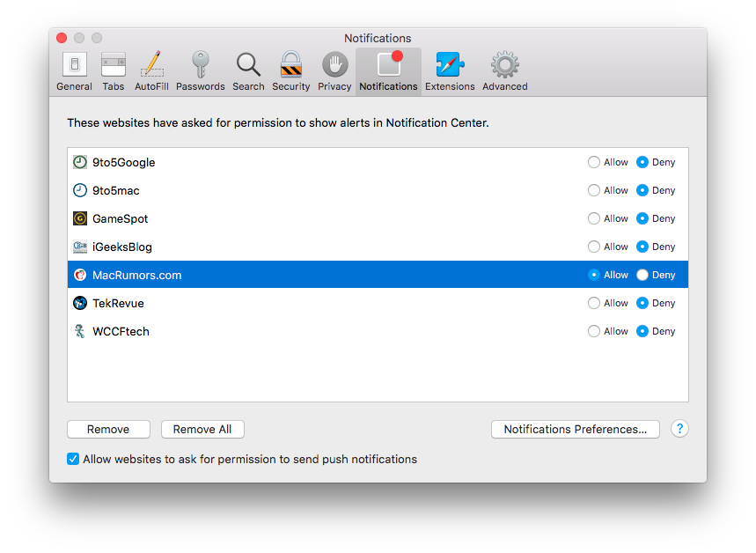Image resolution: width=756 pixels, height=553 pixels.
Task: Set iGeeksBlog to Allow
Action: point(594,247)
